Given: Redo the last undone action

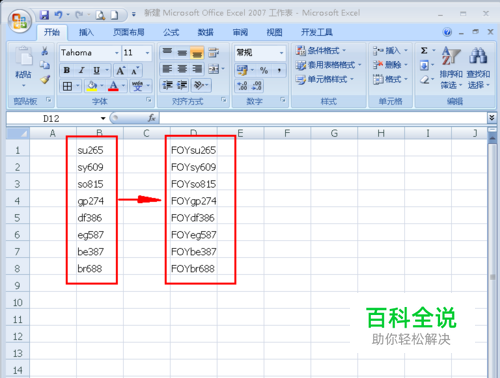Looking at the screenshot, I should [x=79, y=15].
